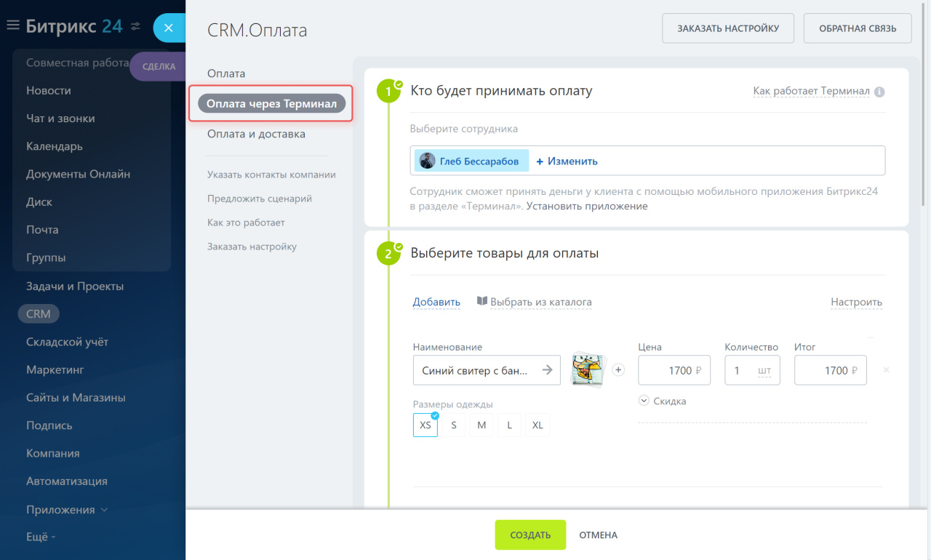Click the СОЗДАТЬ button
The height and width of the screenshot is (560, 931).
pyautogui.click(x=530, y=535)
